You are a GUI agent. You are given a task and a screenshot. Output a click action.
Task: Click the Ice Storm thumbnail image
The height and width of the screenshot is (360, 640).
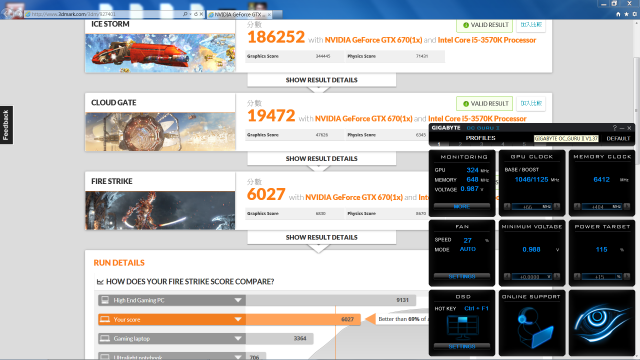160,53
